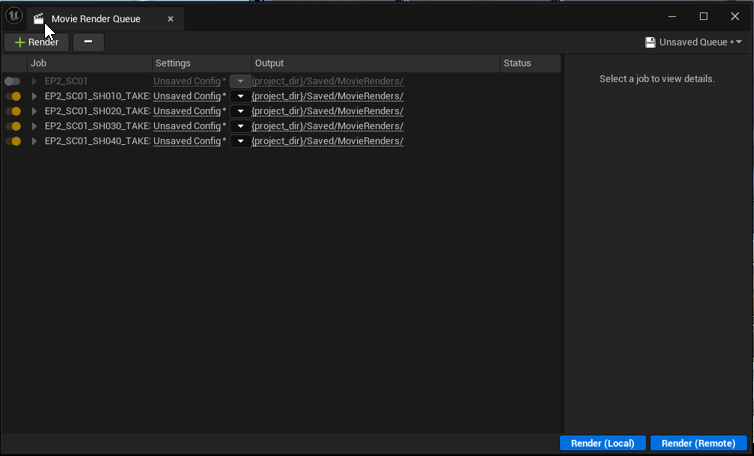Open Unsaved Config link for SH020 job
The image size is (754, 456).
tap(189, 111)
